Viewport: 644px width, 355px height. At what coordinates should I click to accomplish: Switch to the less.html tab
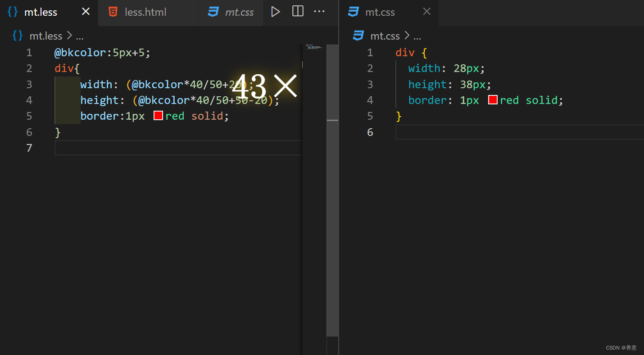(145, 12)
